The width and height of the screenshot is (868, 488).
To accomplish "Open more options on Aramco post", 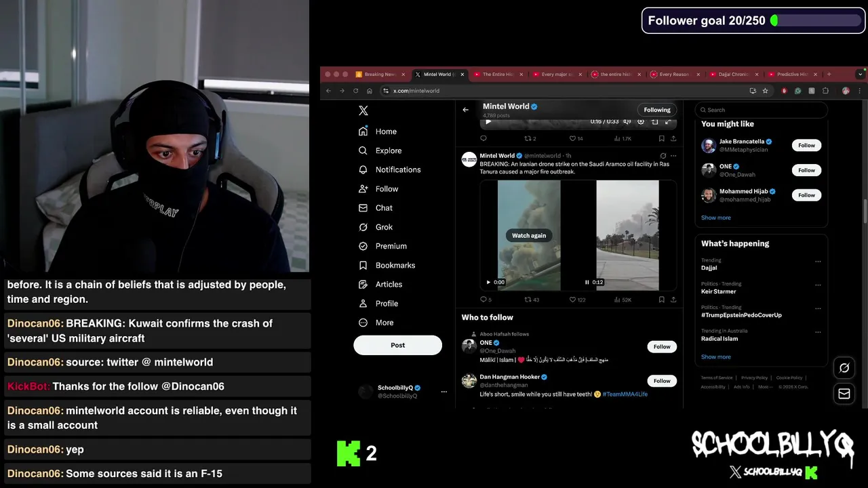I will (673, 156).
